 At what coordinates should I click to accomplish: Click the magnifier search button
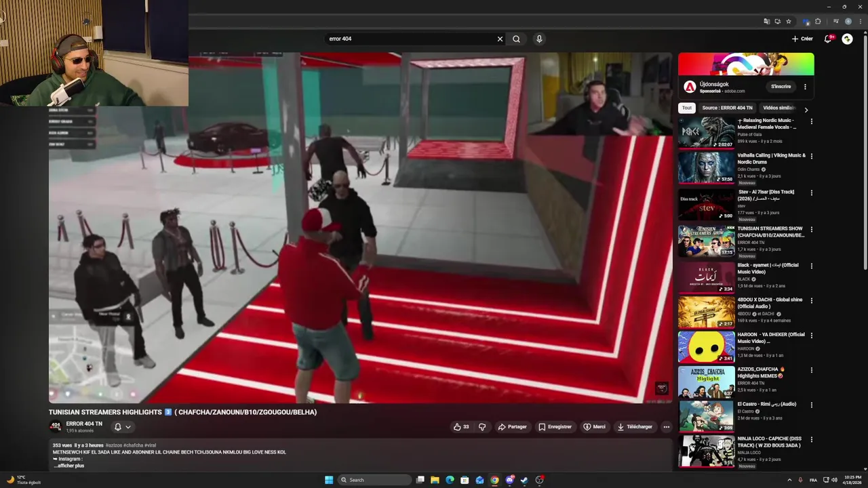[516, 39]
